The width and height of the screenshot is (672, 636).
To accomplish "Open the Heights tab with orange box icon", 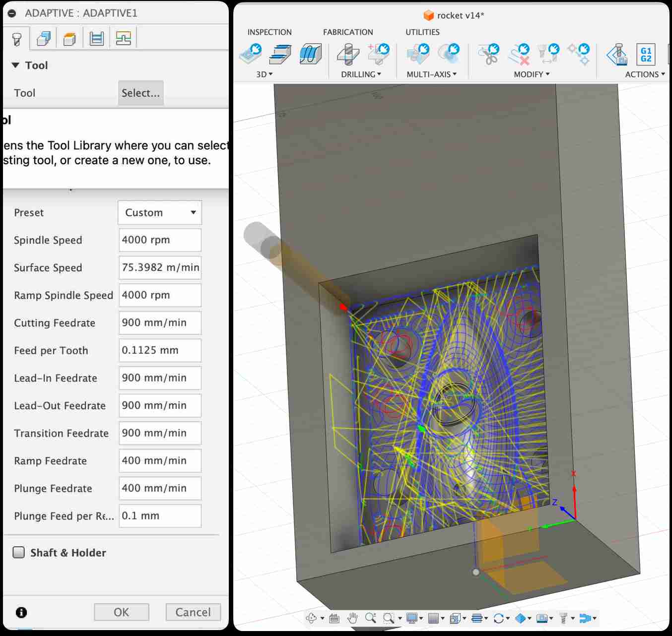I will click(x=70, y=39).
